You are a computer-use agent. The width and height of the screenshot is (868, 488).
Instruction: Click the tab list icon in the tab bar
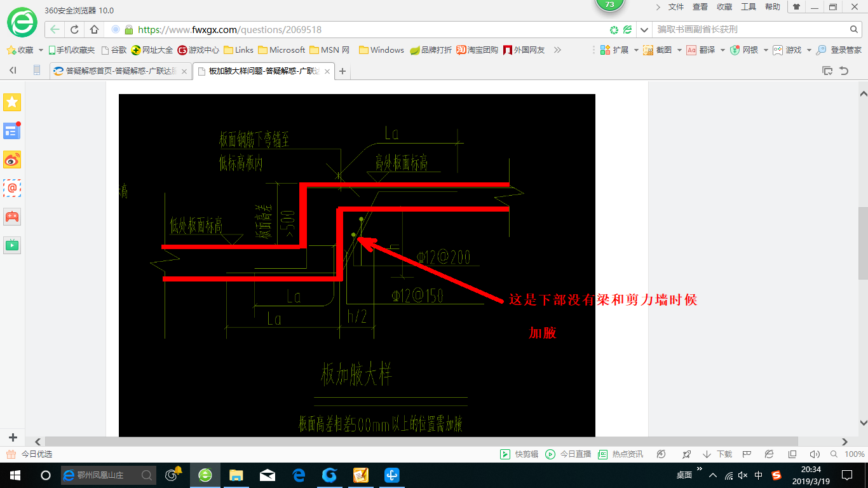[827, 71]
